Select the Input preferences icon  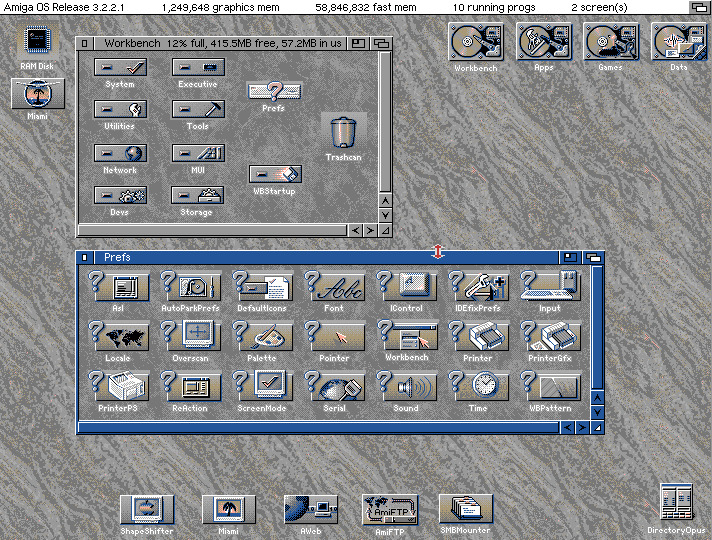(x=550, y=286)
